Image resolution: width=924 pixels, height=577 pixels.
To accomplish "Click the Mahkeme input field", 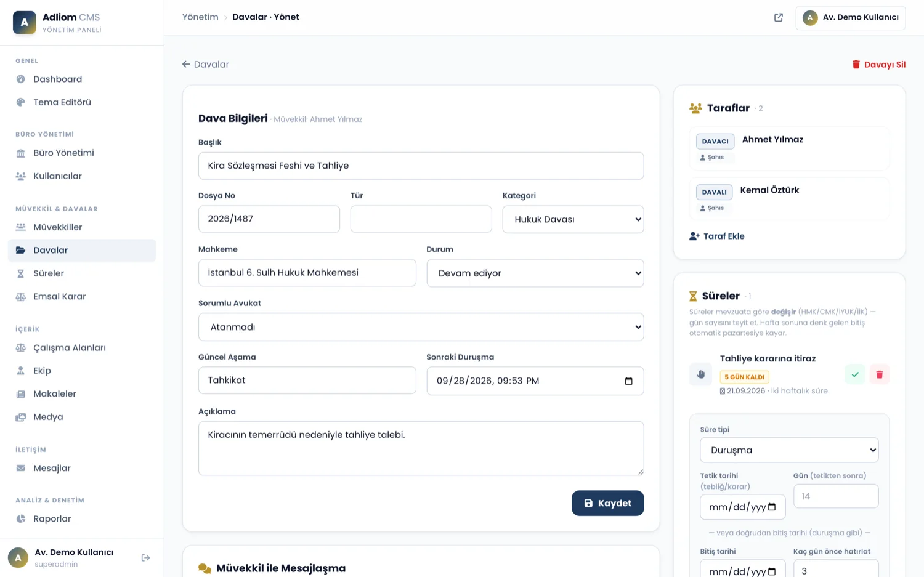I will point(307,273).
